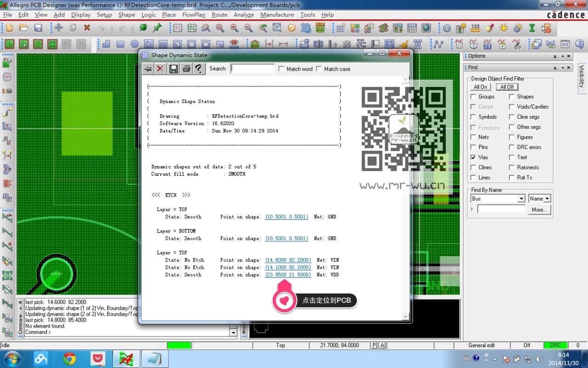Select the Copy tool icon
The width and height of the screenshot is (588, 368).
73,28
